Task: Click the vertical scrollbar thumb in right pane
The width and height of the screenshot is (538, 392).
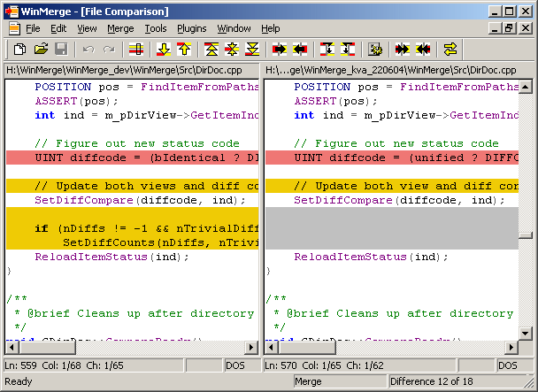Action: tap(526, 235)
